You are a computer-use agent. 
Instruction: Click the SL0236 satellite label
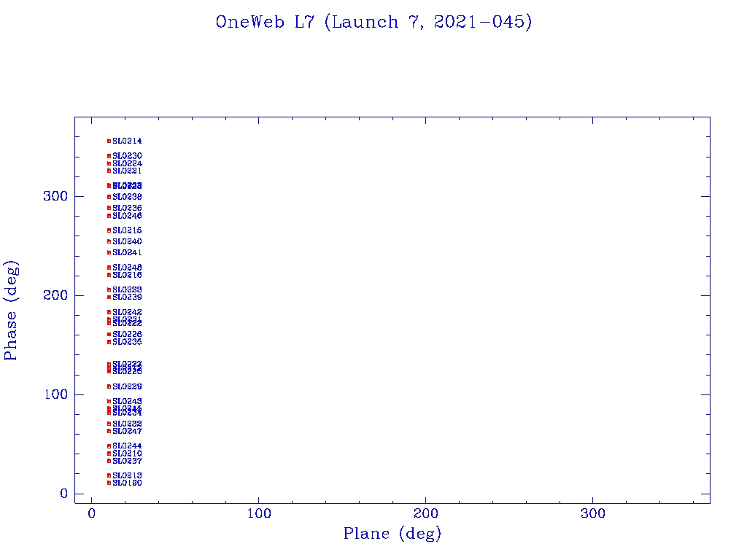127,208
